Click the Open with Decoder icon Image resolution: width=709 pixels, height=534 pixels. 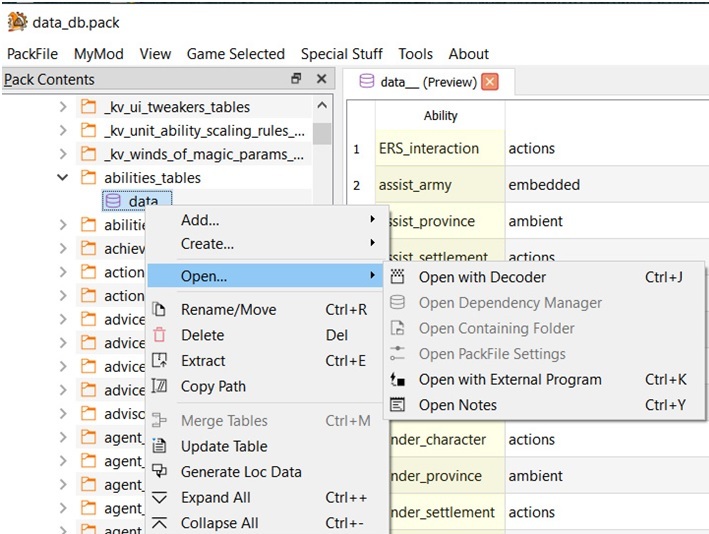pyautogui.click(x=397, y=277)
